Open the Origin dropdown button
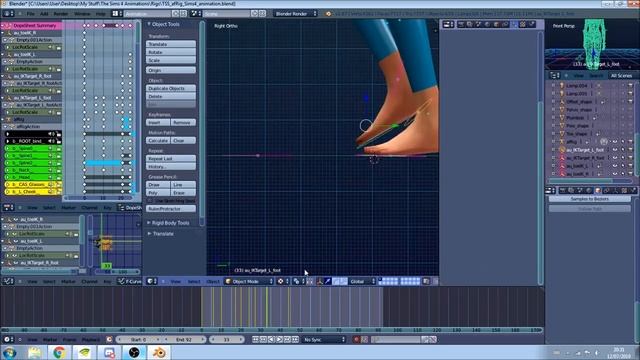 tap(171, 70)
